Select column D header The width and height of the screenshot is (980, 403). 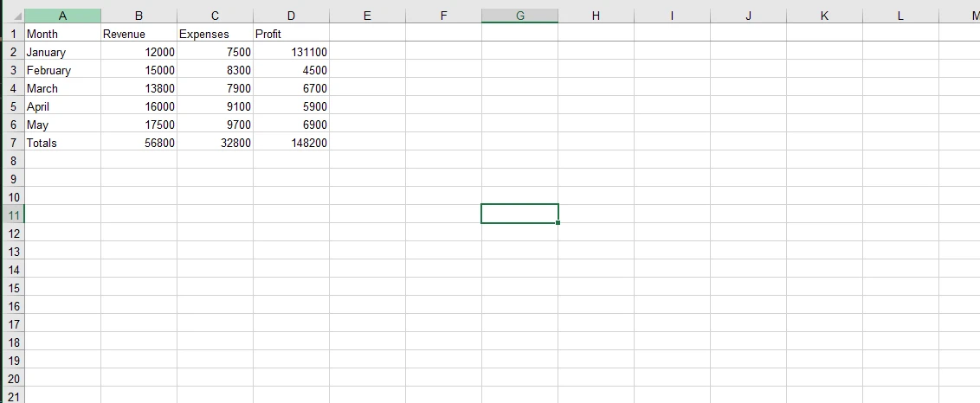coord(291,16)
